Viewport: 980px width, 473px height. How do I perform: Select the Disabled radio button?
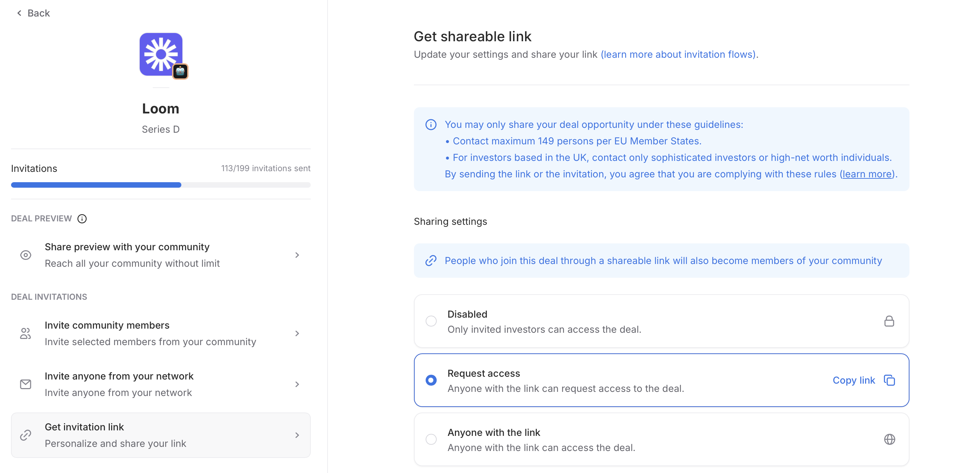pyautogui.click(x=431, y=321)
